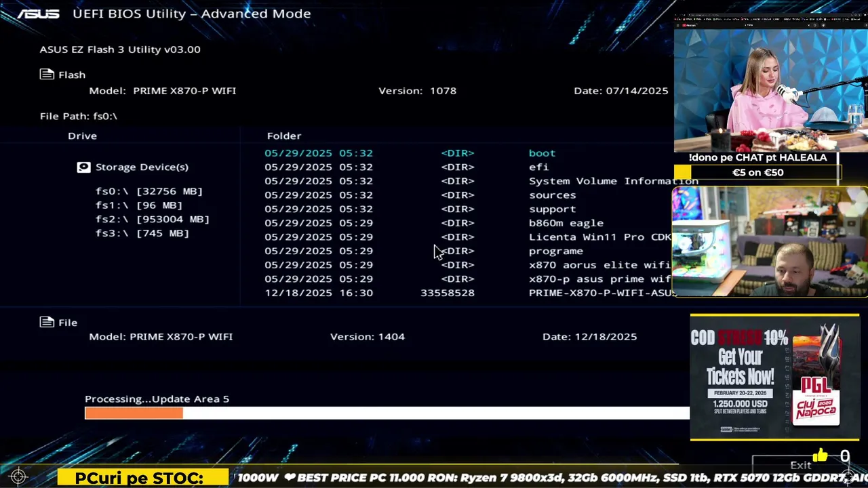Click the Storage Device(s) label

[x=142, y=167]
